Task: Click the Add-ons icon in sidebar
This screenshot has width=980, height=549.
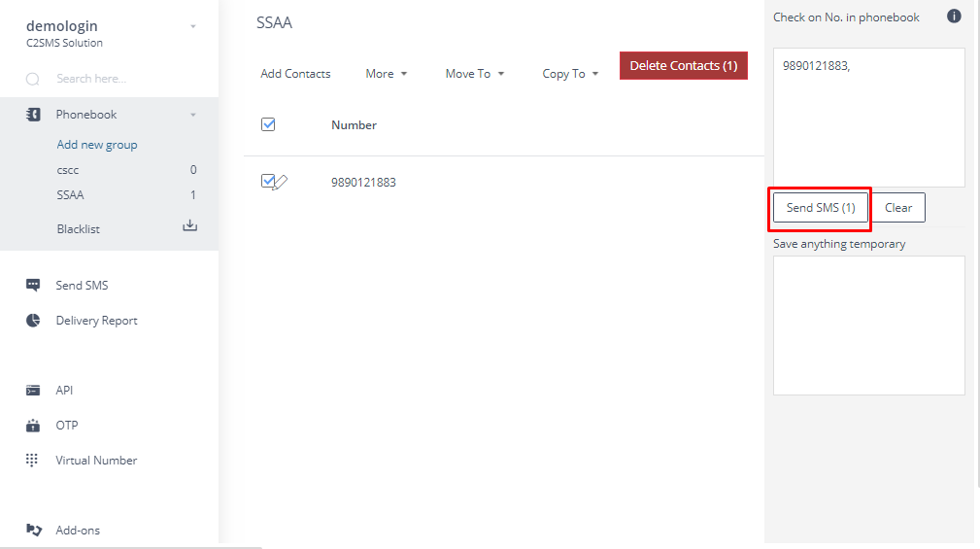Action: pyautogui.click(x=34, y=531)
